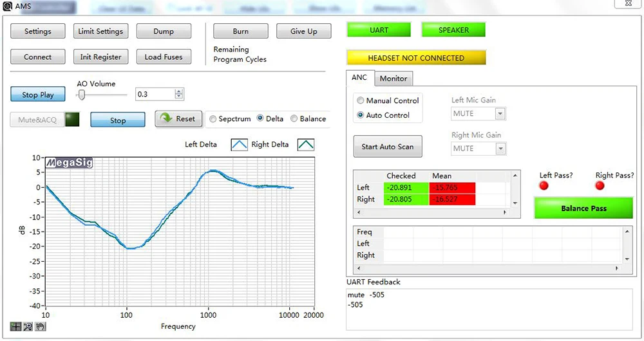
Task: Select the graph zoom magnifier tool
Action: click(x=28, y=326)
